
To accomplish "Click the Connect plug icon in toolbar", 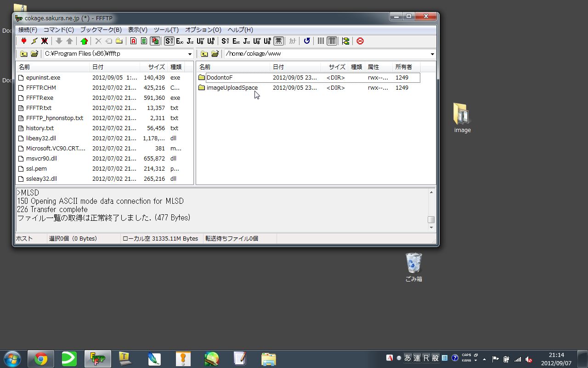I will [24, 41].
